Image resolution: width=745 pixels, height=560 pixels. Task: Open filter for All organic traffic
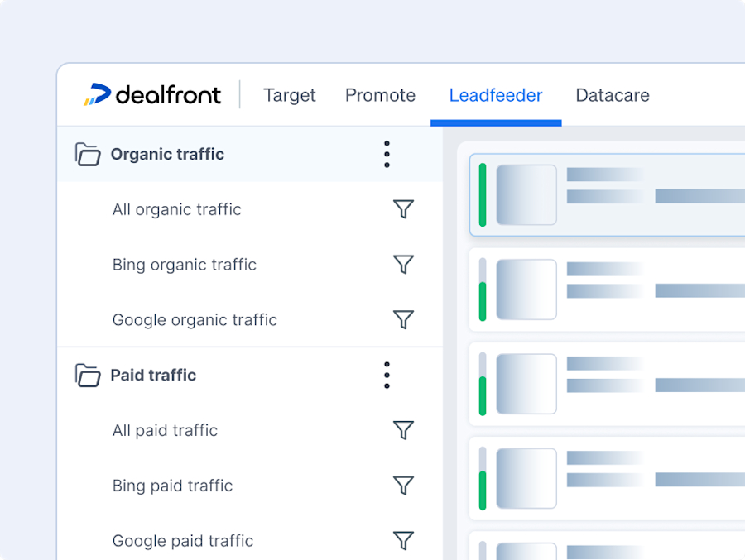pos(404,209)
